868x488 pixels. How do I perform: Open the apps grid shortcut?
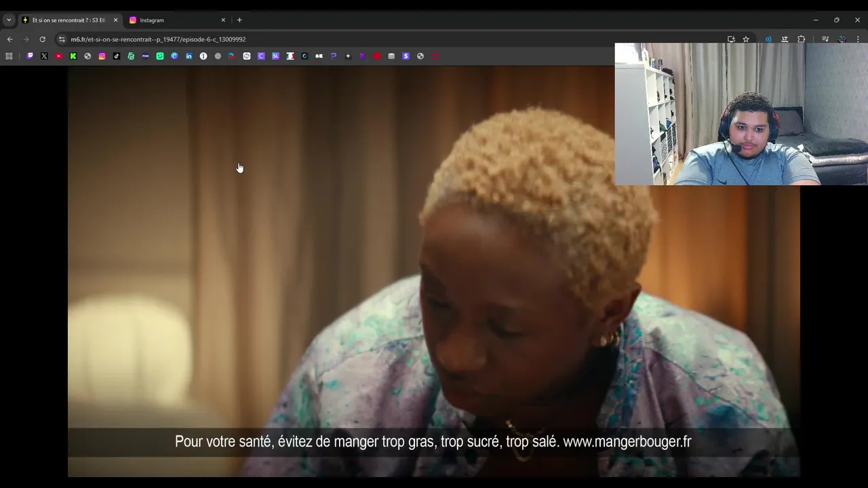click(x=9, y=56)
